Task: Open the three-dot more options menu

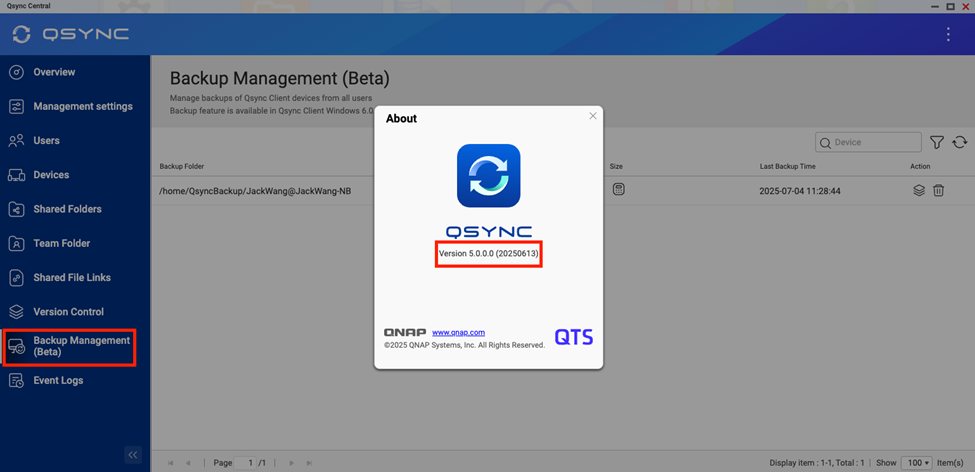Action: [x=948, y=34]
